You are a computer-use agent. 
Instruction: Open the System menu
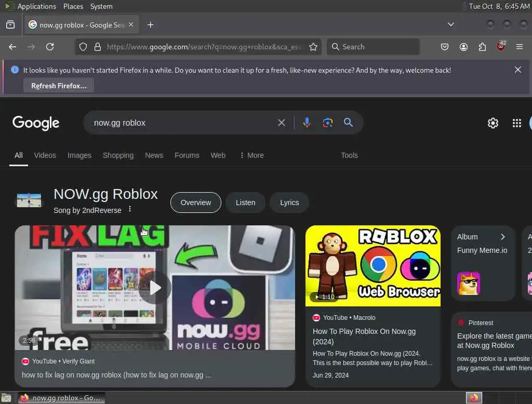pos(101,6)
